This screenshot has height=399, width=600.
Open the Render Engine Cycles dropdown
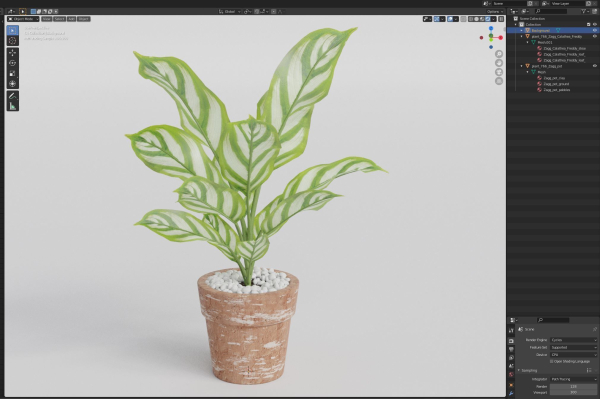(x=573, y=340)
